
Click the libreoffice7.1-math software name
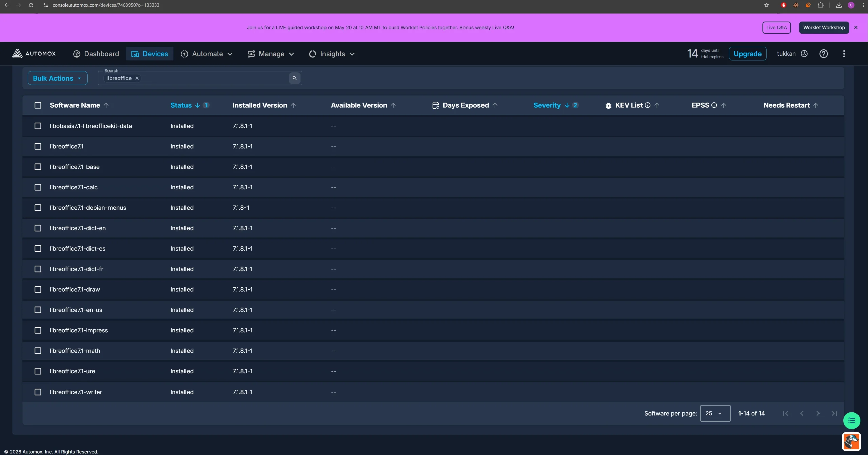pyautogui.click(x=75, y=351)
